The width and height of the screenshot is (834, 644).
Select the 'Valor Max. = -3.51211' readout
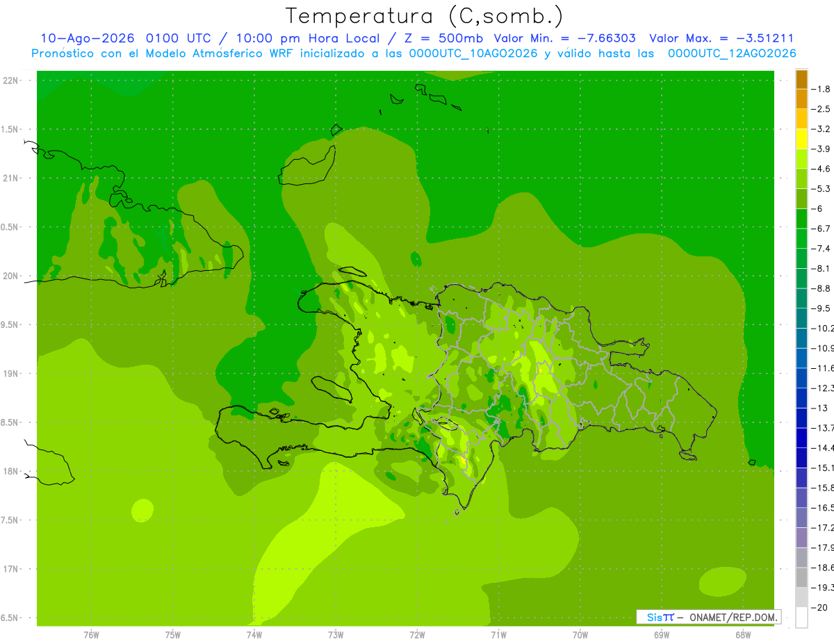(x=721, y=38)
